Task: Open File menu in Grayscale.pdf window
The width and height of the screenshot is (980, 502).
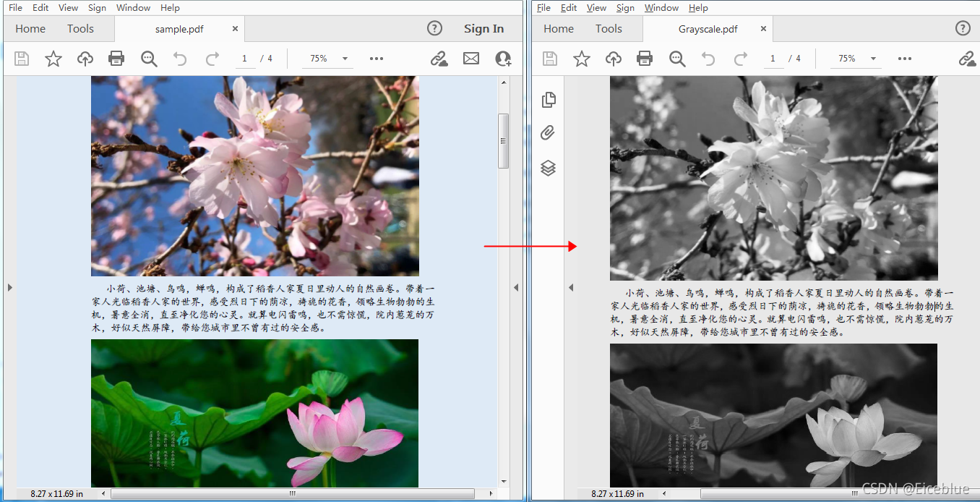Action: point(543,8)
